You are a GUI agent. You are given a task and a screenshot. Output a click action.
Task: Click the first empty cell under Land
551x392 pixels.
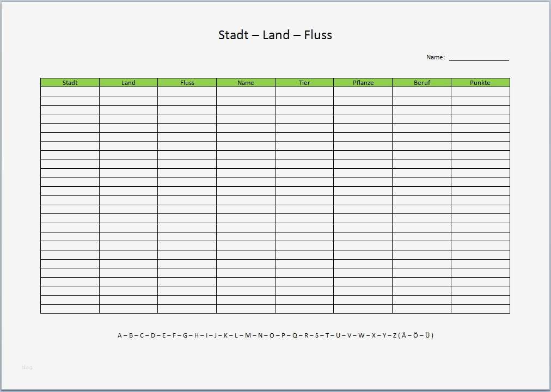point(128,91)
